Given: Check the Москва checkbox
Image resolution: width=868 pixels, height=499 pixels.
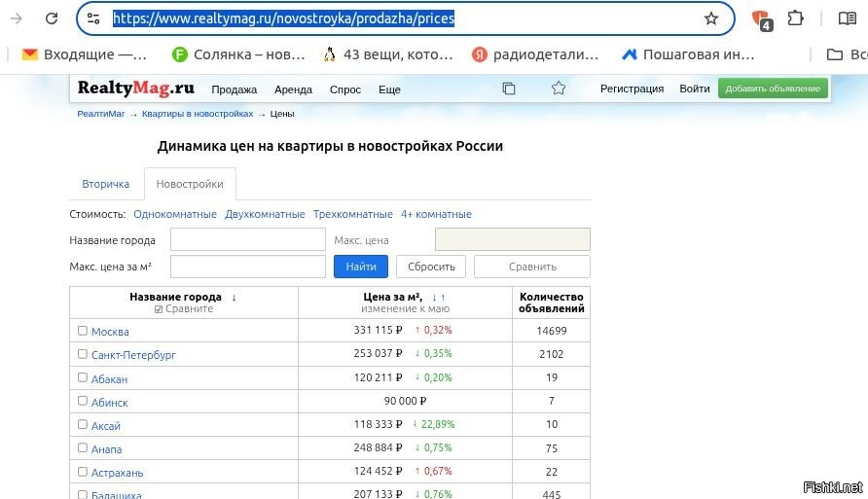Looking at the screenshot, I should [83, 331].
